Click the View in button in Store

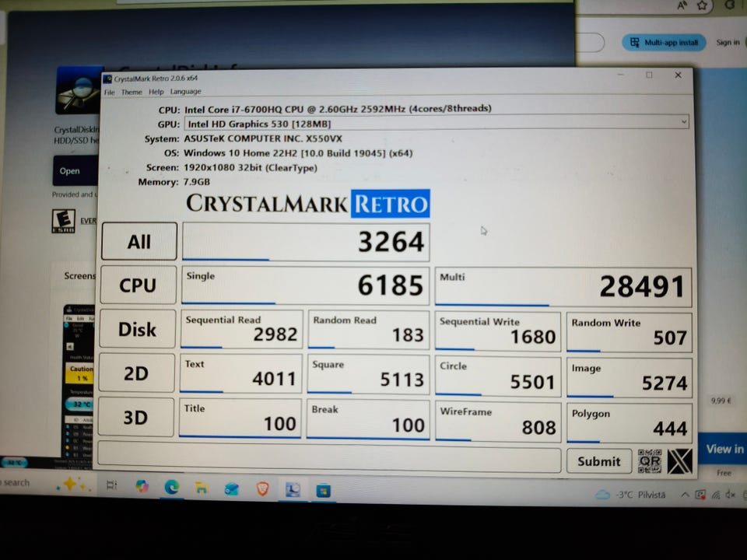click(x=723, y=449)
